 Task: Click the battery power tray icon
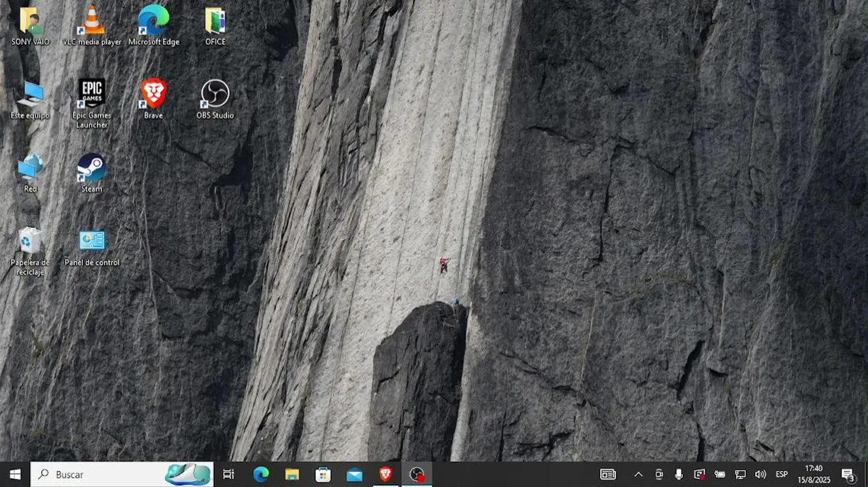(x=720, y=474)
